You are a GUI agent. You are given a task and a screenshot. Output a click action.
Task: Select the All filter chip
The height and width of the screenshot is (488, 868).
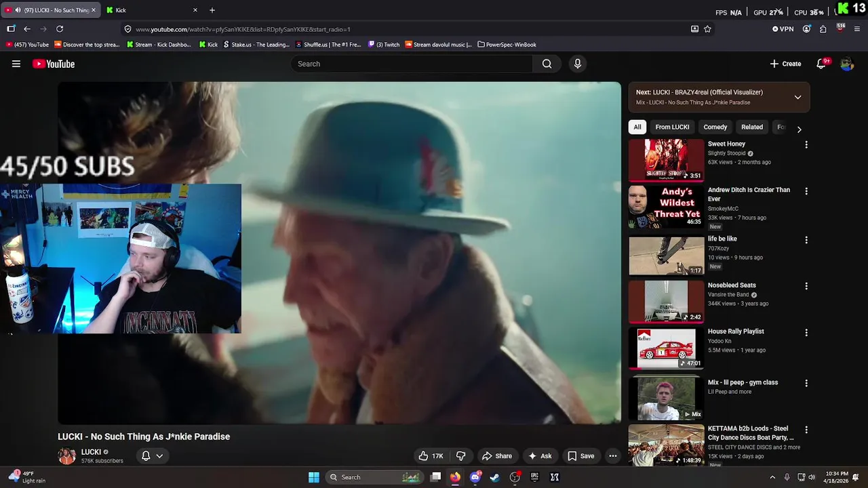(637, 127)
